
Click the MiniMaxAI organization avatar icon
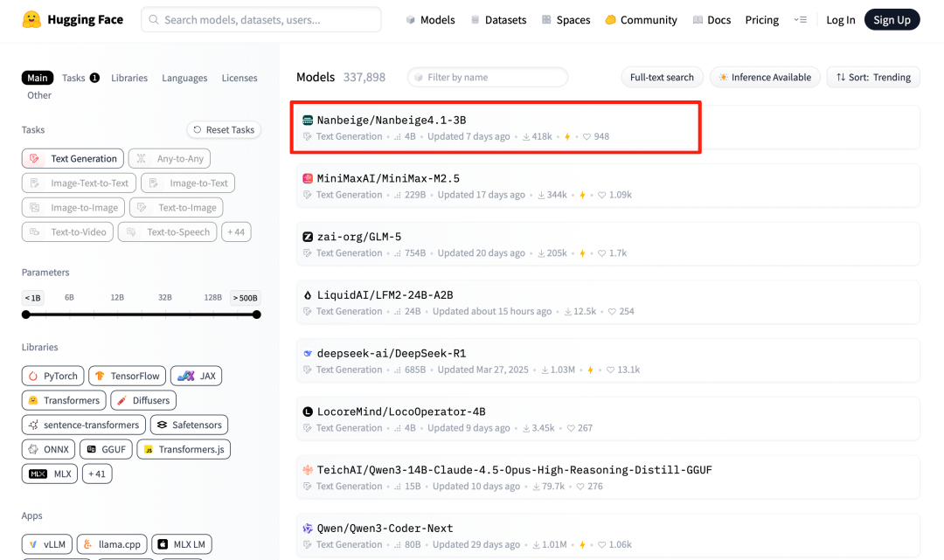coord(308,178)
